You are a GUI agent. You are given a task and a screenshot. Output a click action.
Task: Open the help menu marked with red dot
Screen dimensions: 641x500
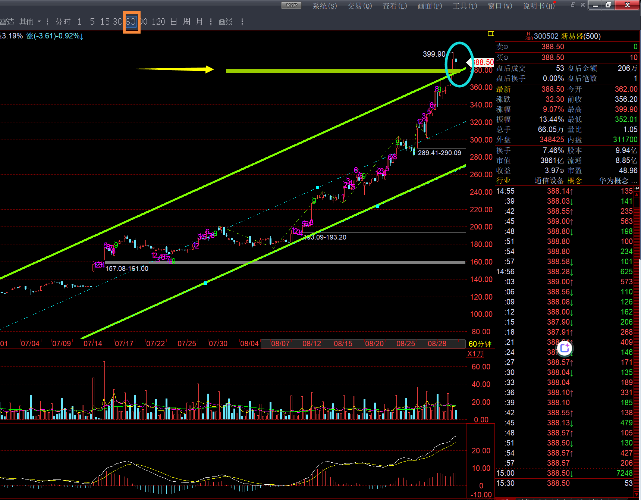[x=540, y=5]
